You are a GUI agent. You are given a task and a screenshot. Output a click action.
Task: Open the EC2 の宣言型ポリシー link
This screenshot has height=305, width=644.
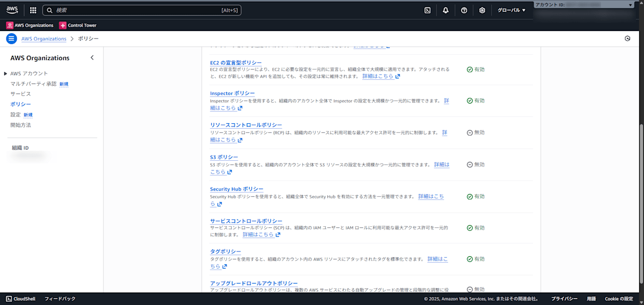pyautogui.click(x=236, y=63)
